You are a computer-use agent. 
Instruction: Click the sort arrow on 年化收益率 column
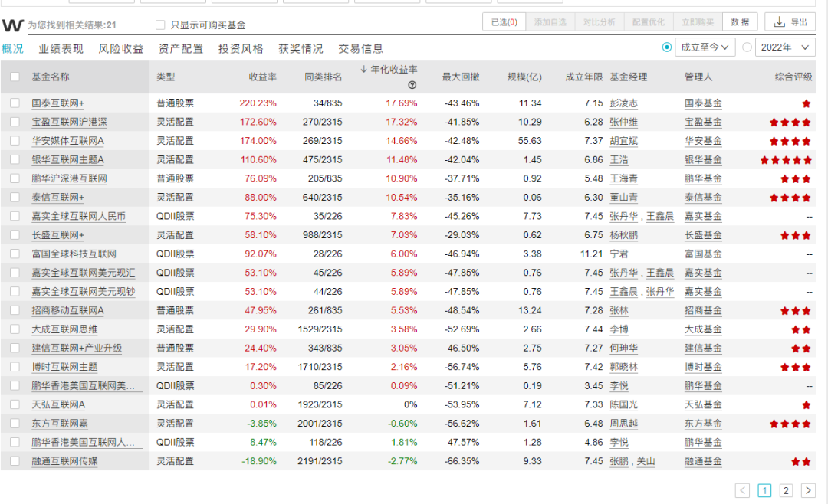tap(364, 69)
